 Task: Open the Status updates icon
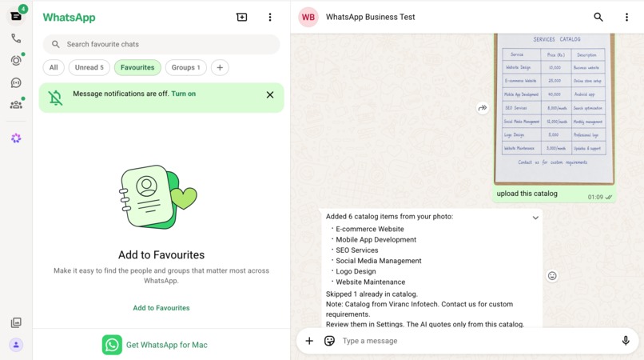coord(16,61)
